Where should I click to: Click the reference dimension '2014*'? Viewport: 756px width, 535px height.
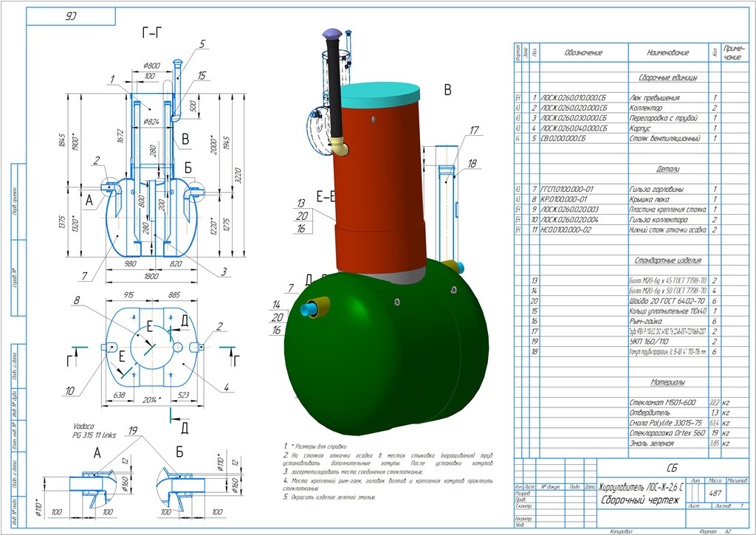click(151, 399)
